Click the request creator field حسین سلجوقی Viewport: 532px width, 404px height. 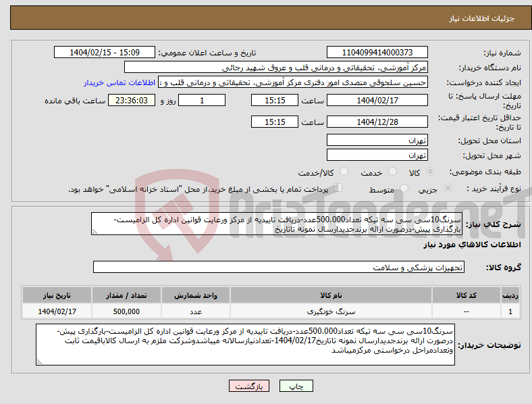pos(293,82)
